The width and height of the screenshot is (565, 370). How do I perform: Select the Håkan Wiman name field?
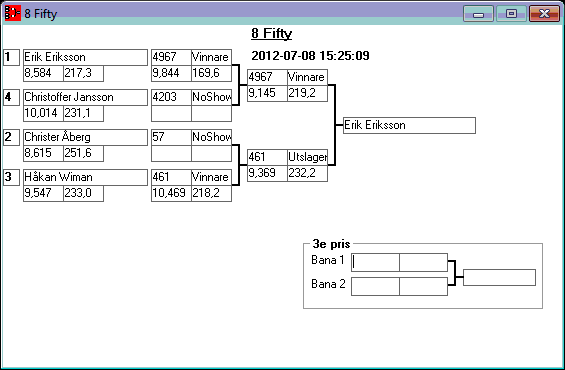(x=85, y=177)
